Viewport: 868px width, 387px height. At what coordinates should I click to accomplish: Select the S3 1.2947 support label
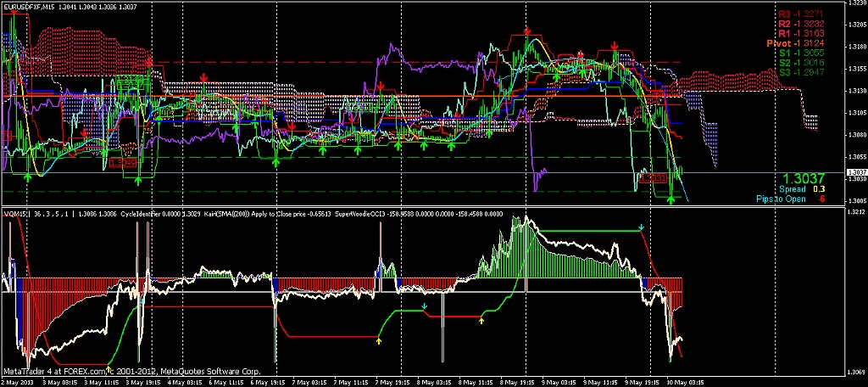[x=813, y=71]
